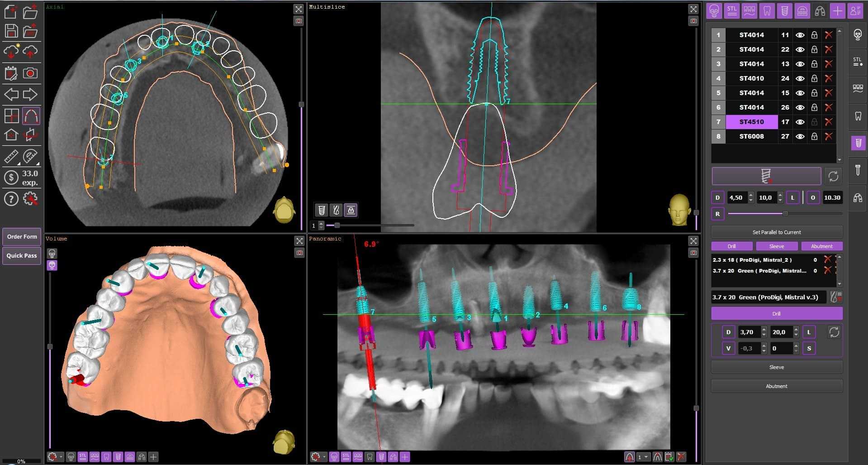Click the STL icon in top toolbar

731,11
